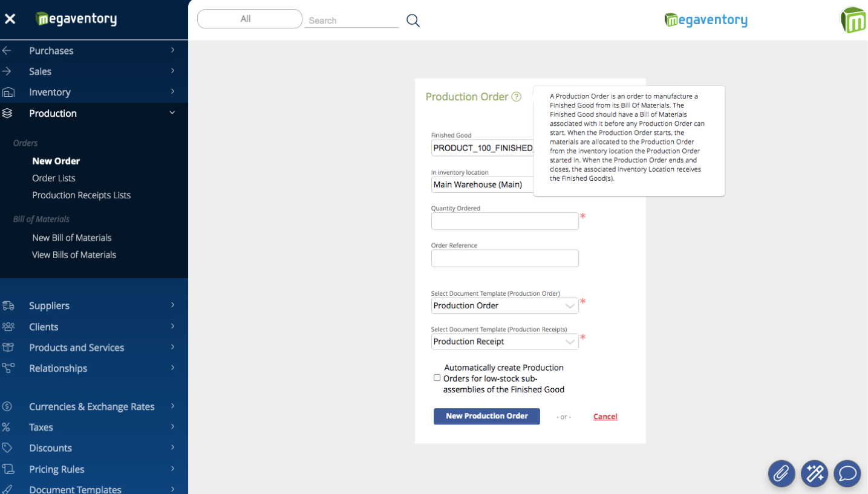Open the Production Receipt template dropdown
Viewport: 868px width, 494px height.
(504, 342)
